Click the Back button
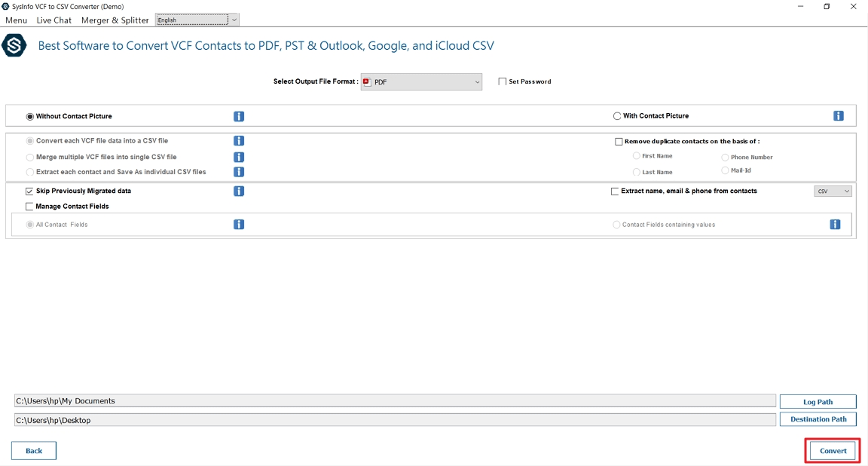The height and width of the screenshot is (466, 868). [34, 450]
